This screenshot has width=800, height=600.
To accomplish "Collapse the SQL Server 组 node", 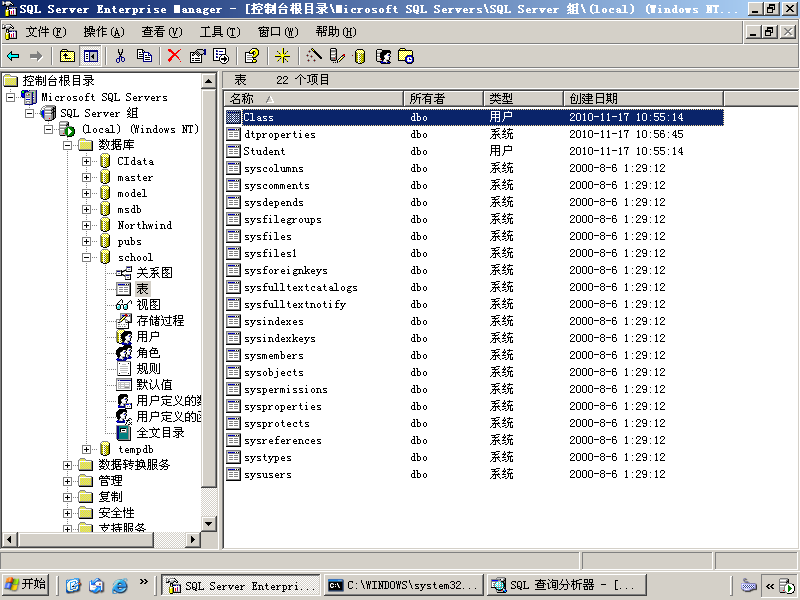I will (x=30, y=113).
